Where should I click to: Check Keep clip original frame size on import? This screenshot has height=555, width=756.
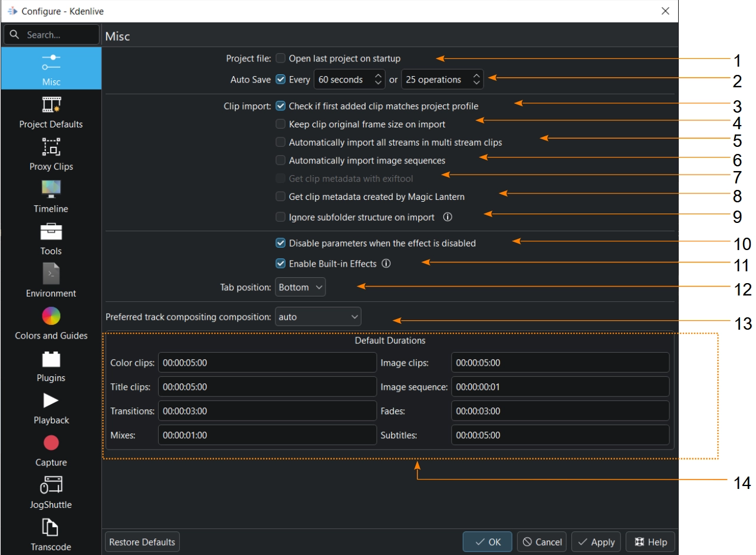[x=281, y=124]
